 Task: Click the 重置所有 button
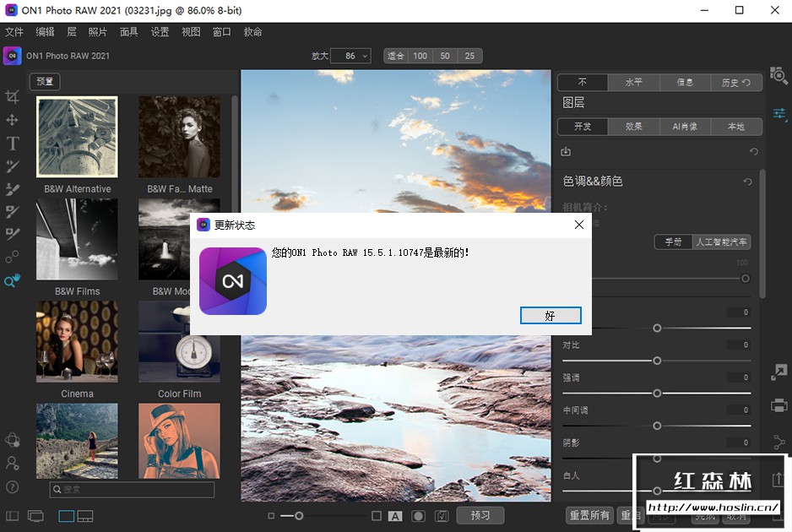(x=589, y=515)
